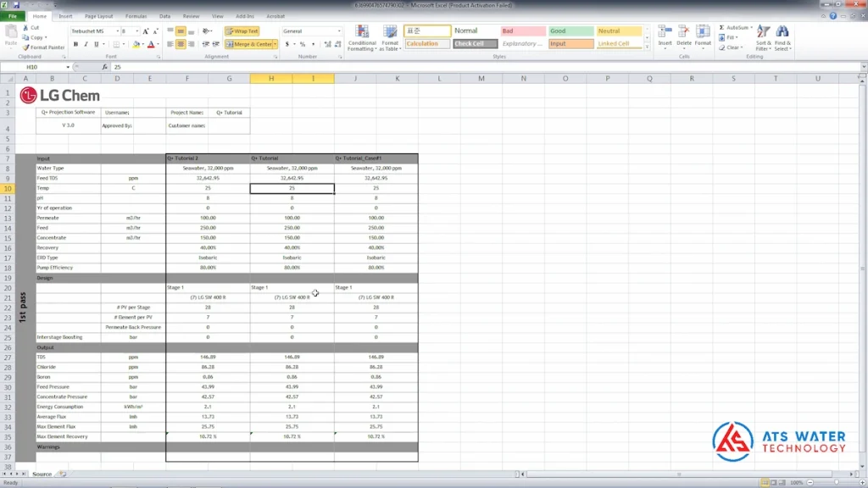Click the AutoSum icon
Viewport: 868px width, 488px height.
721,26
